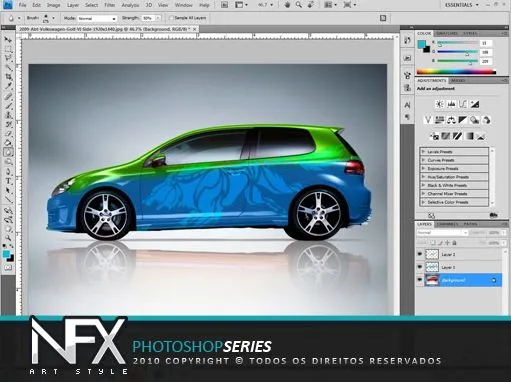Select the Background layer thumbnail
Screen dimensions: 511x382
pos(432,280)
